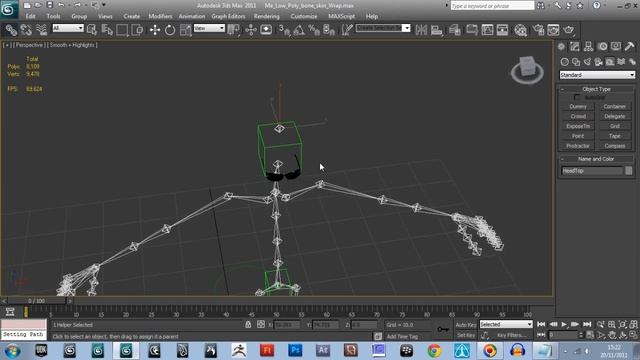
Task: Click the Key Filters button
Action: pyautogui.click(x=511, y=335)
